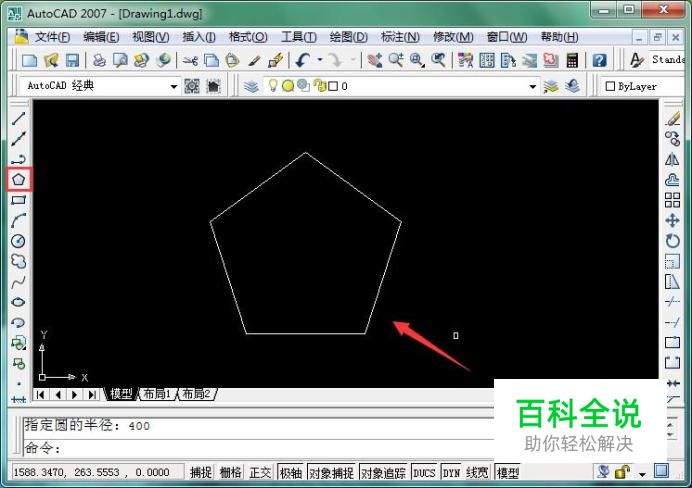Select the Polyline tool

[x=19, y=159]
